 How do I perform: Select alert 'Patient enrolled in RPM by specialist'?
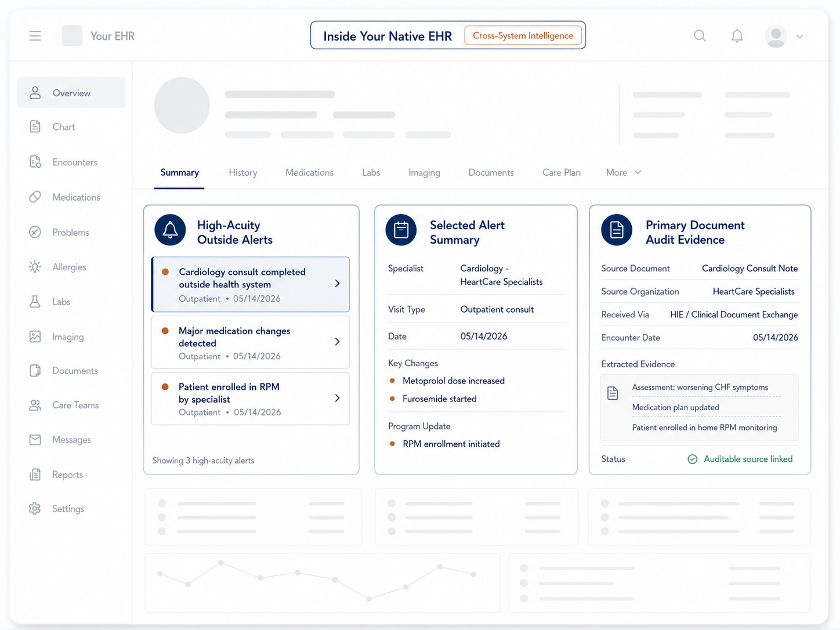coord(250,399)
